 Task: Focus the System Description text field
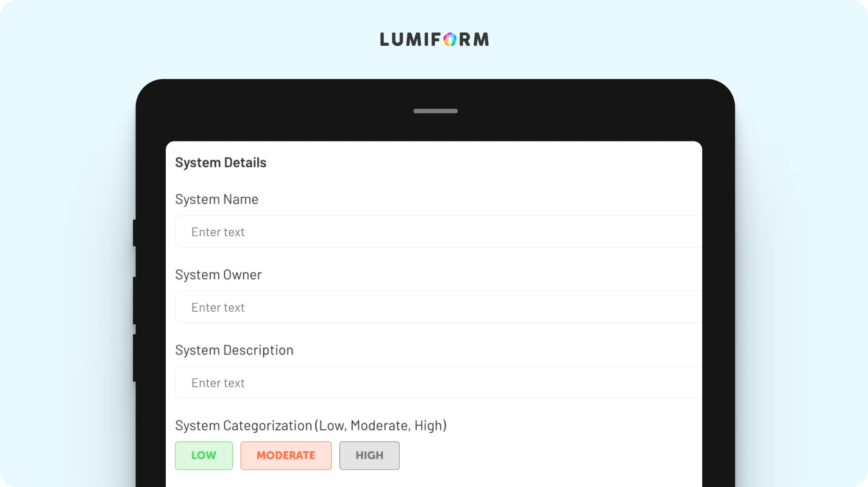click(x=439, y=383)
